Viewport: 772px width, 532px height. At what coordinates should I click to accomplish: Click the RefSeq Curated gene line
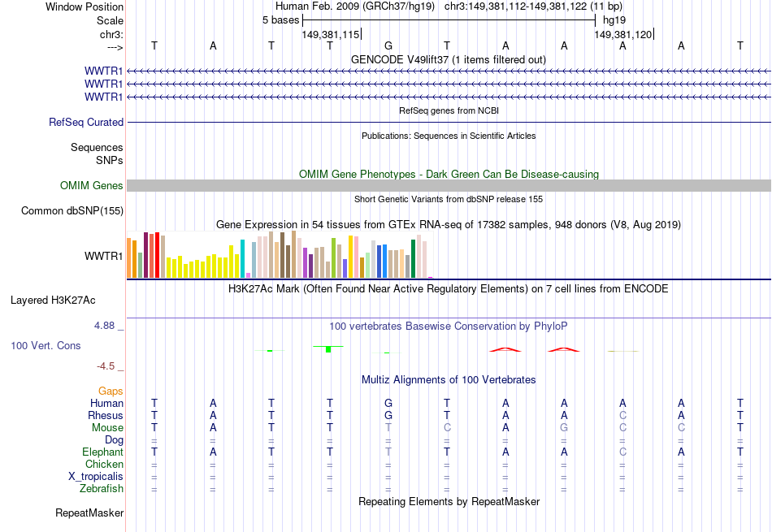[x=449, y=122]
